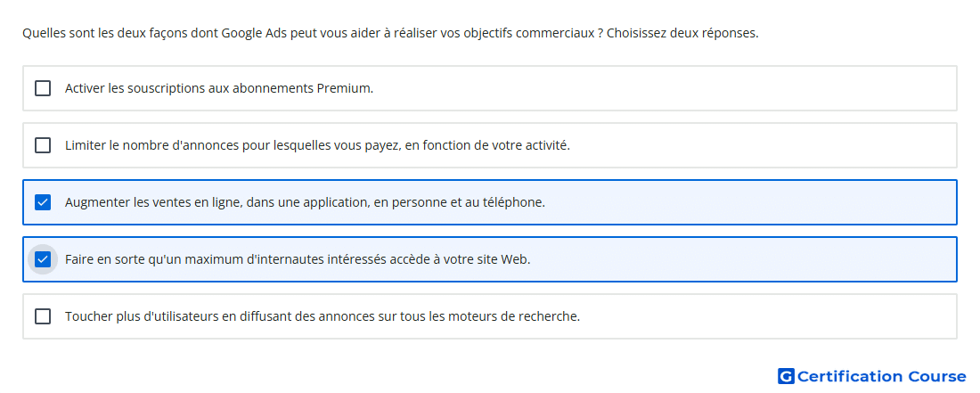This screenshot has height=393, width=980.
Task: Select the 'Activer les souscriptions aux abonnements Premium' text
Action: point(219,88)
